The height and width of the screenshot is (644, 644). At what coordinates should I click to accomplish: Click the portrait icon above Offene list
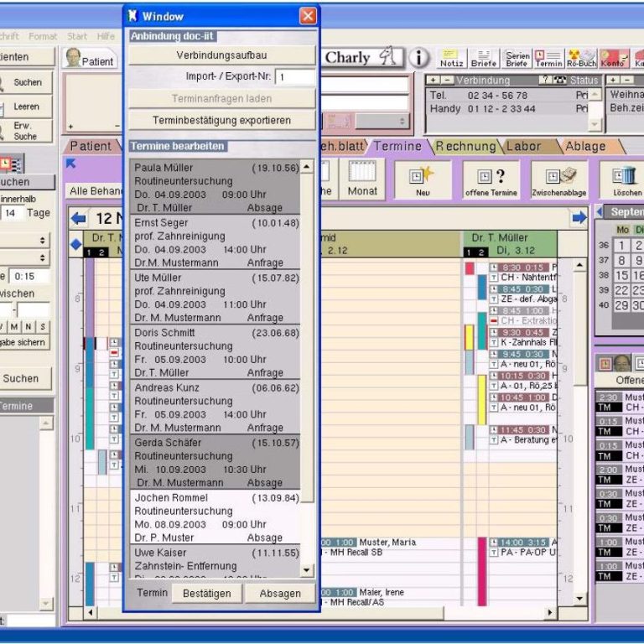pos(622,363)
